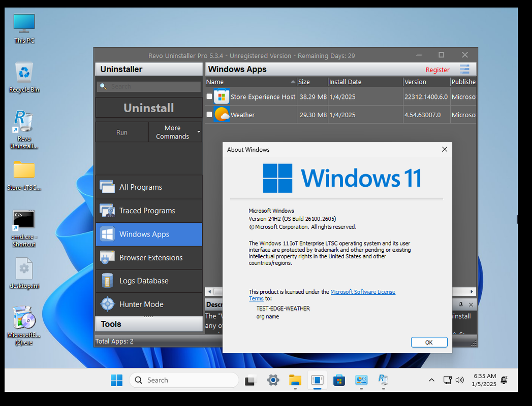Image resolution: width=532 pixels, height=406 pixels.
Task: Click the Store Experience Host app icon
Action: pos(222,97)
